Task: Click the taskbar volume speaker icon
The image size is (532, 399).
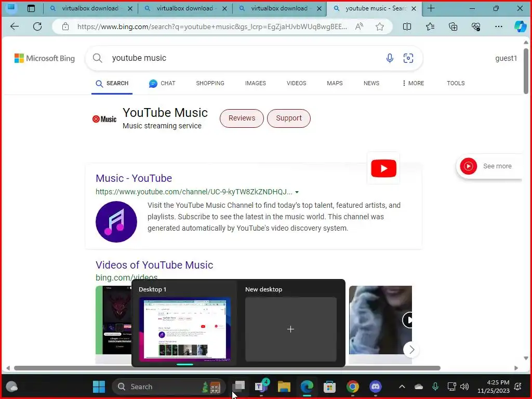Action: (x=464, y=387)
